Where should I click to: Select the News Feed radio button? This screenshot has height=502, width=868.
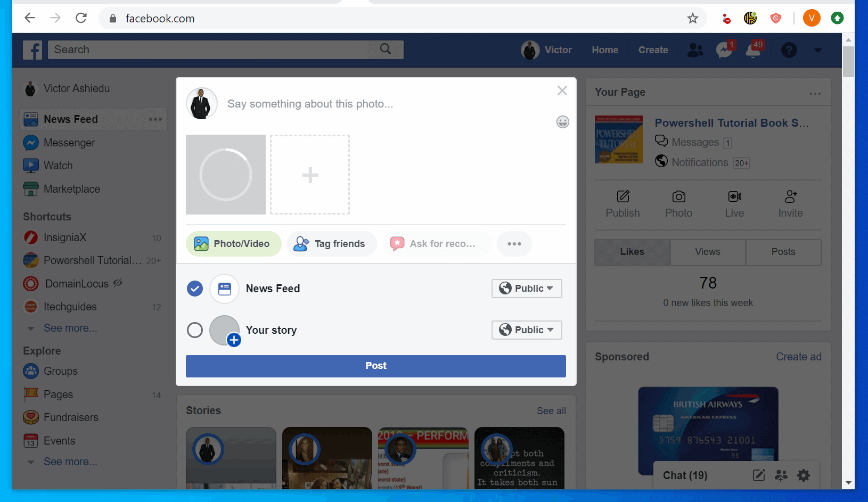[x=195, y=289]
